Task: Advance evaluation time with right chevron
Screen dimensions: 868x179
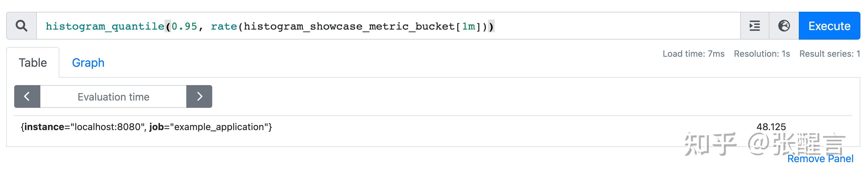Action: tap(200, 97)
